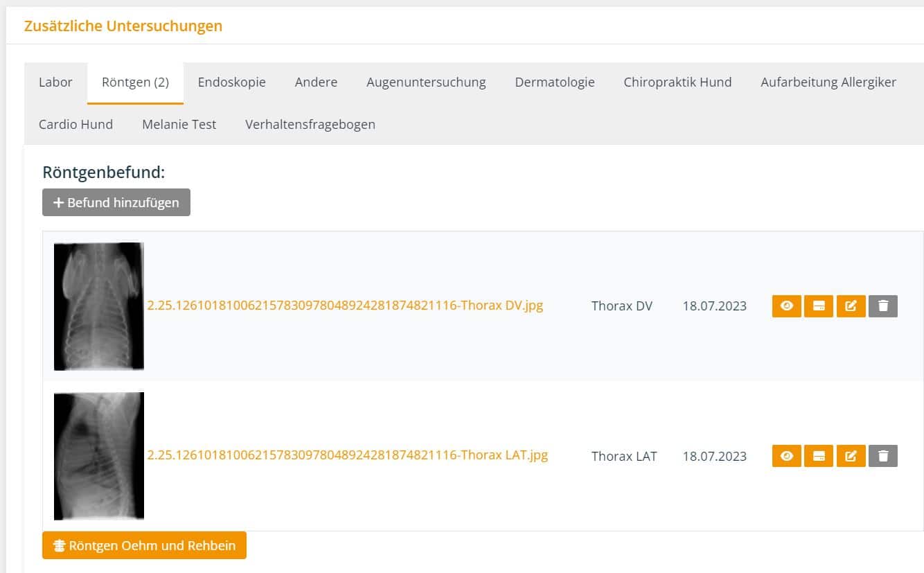924x573 pixels.
Task: Edit the Thorax LAT entry
Action: (x=851, y=456)
